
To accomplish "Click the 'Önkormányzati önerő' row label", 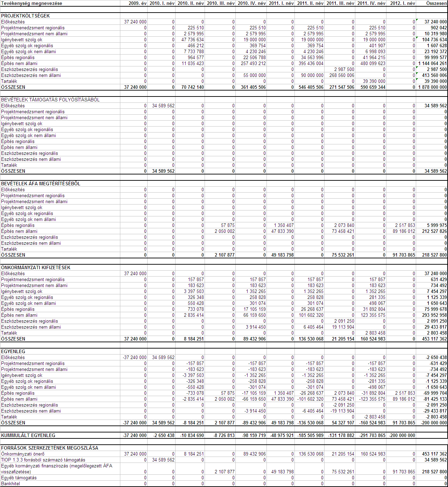I will [22, 454].
